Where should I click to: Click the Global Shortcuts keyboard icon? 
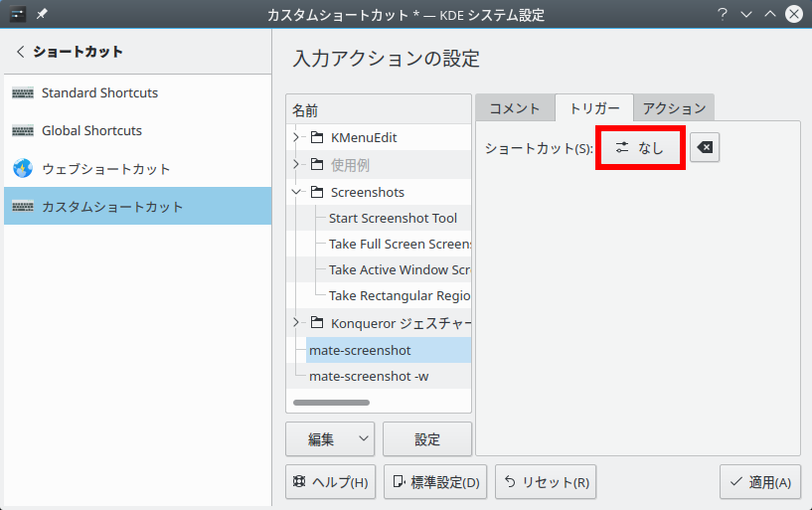click(x=23, y=131)
